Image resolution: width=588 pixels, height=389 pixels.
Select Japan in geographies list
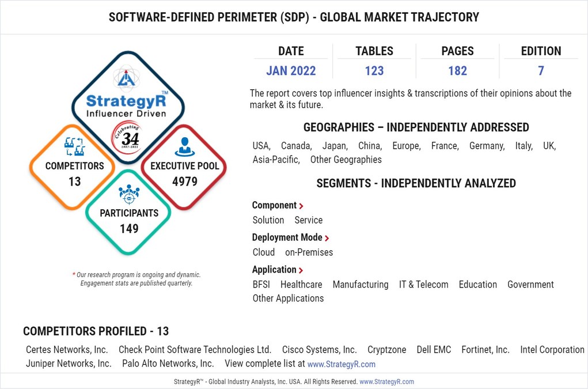[x=335, y=146]
